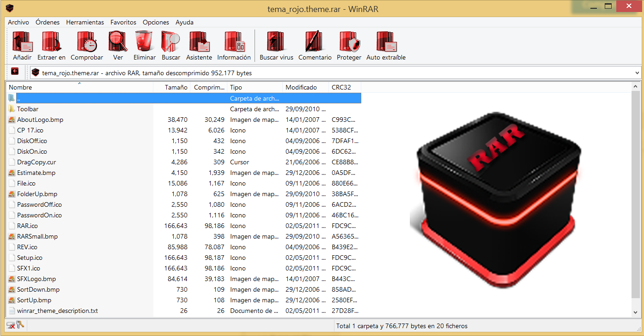Viewport: 644px width, 336px height.
Task: Open the Asistente wizard icon
Action: (199, 42)
